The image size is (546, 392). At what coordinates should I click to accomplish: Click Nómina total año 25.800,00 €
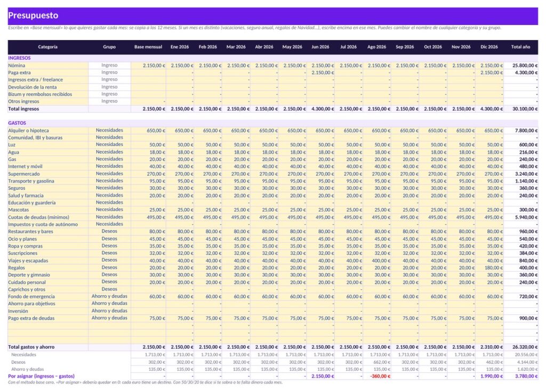520,66
